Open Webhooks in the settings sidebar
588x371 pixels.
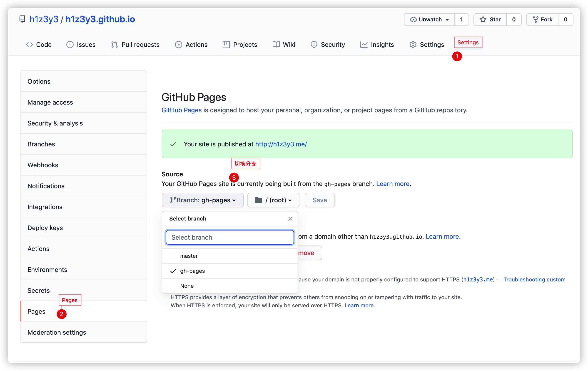click(x=43, y=165)
